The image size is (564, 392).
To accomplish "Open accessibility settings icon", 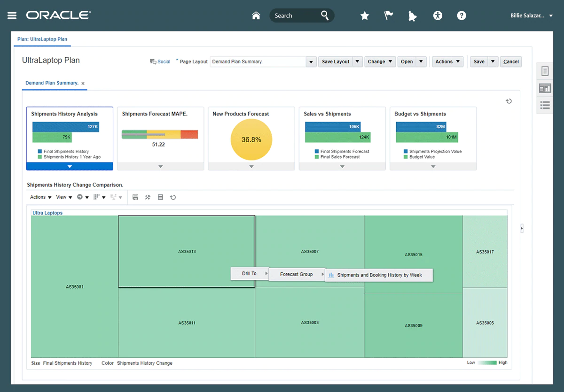I will 438,15.
